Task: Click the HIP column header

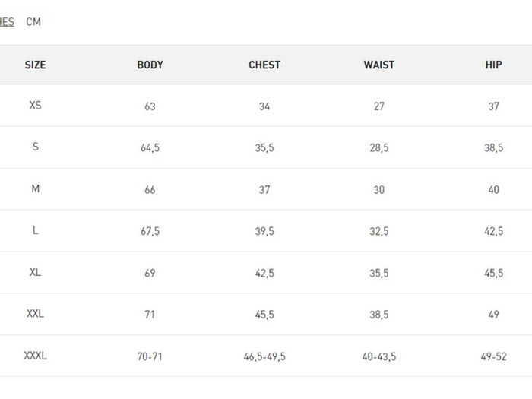Action: coord(494,65)
